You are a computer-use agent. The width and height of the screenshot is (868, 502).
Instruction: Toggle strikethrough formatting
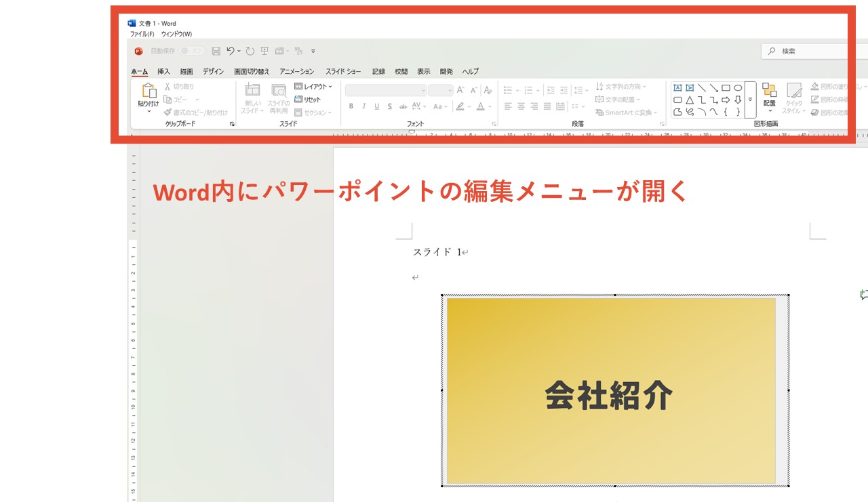tap(403, 106)
